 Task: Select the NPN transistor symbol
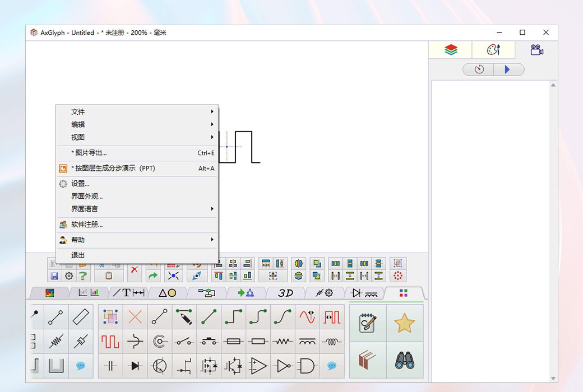click(159, 366)
